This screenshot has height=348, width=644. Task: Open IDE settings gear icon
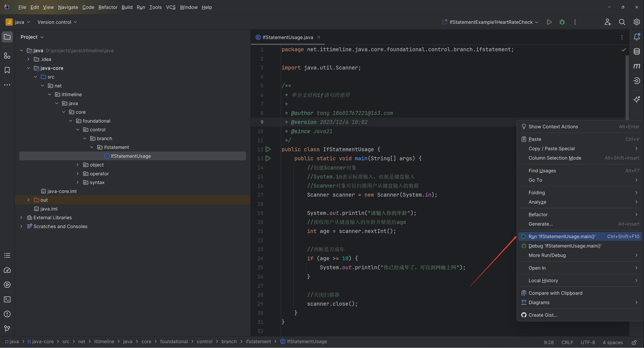pos(636,22)
